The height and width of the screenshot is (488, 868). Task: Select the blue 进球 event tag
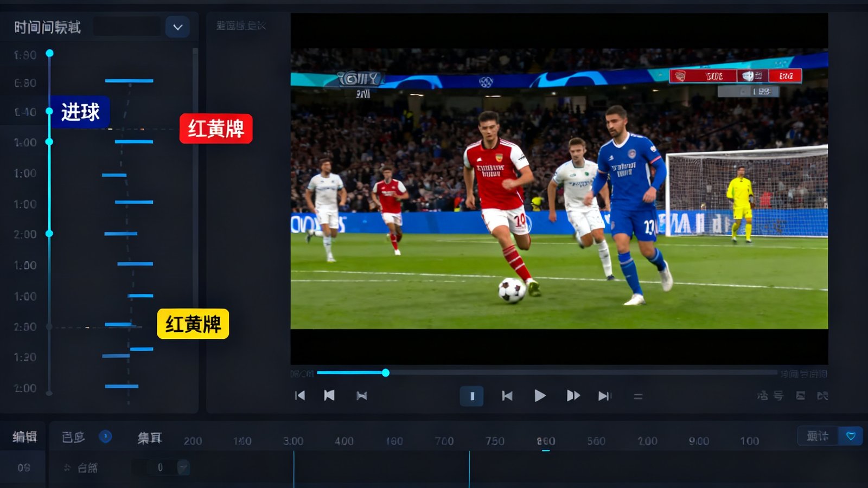pyautogui.click(x=80, y=112)
